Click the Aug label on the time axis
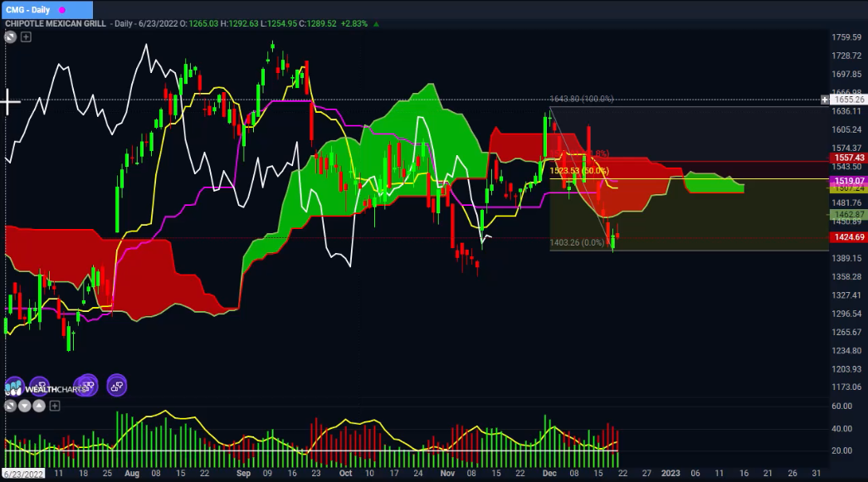The image size is (868, 482). pyautogui.click(x=132, y=473)
